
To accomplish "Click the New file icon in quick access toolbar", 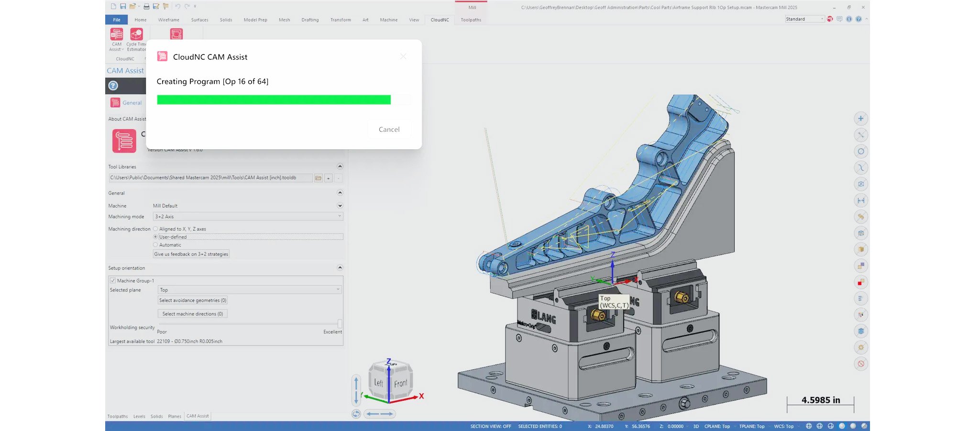I will pos(113,6).
